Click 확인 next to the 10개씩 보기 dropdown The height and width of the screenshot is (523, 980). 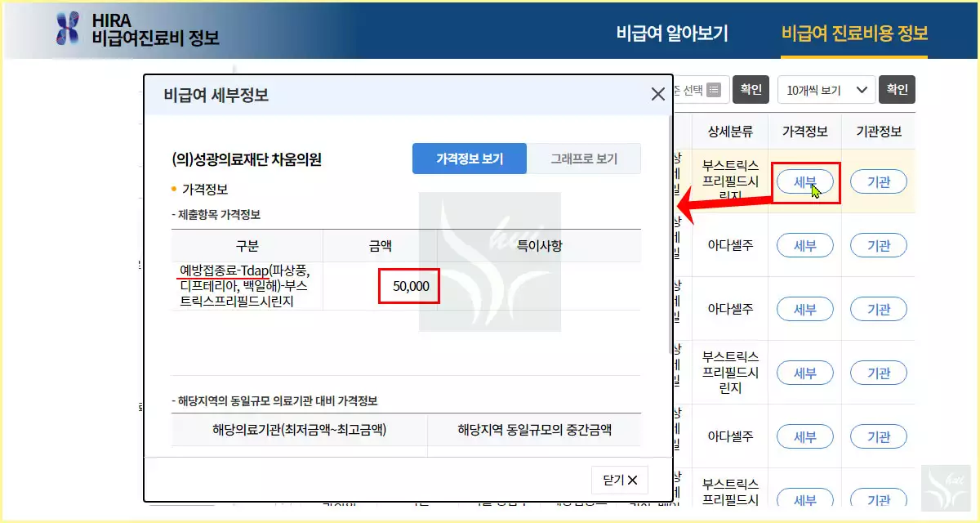click(896, 90)
